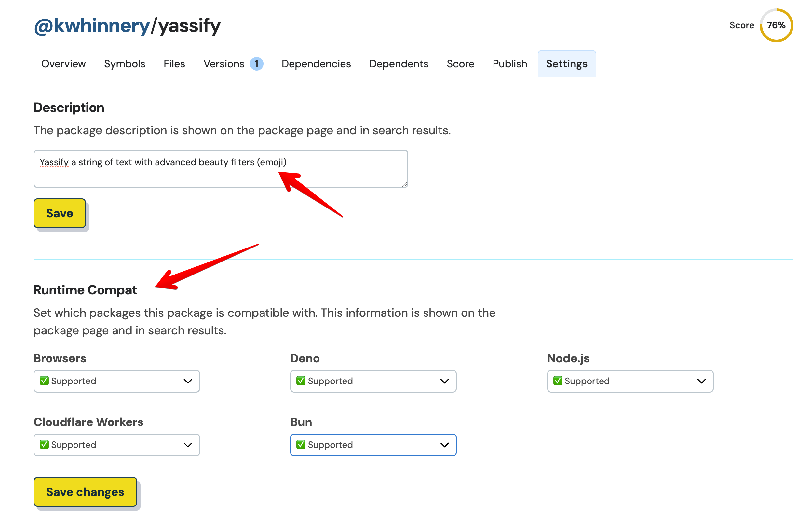Click inside the package description text field
The image size is (812, 523).
click(x=221, y=168)
